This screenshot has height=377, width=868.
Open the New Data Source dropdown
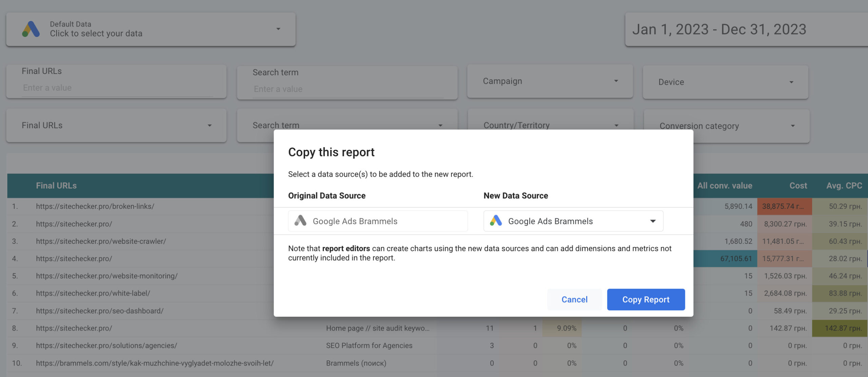pyautogui.click(x=652, y=221)
